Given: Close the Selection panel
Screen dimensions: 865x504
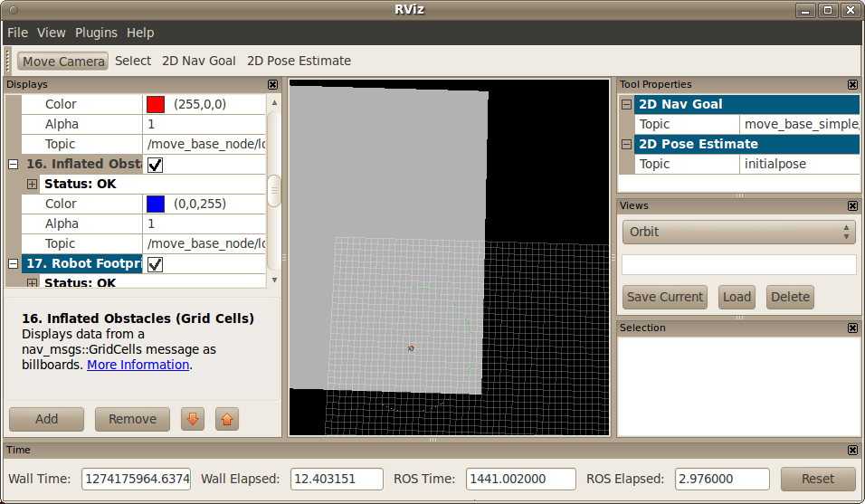Looking at the screenshot, I should click(x=852, y=328).
